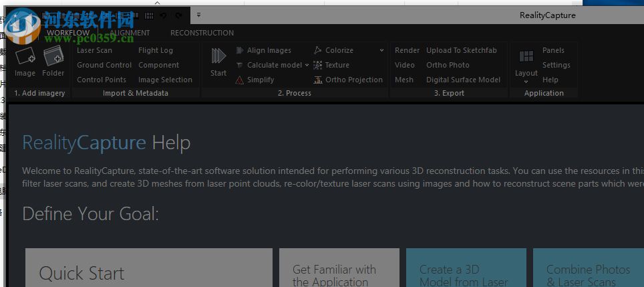
Task: Click the Video export button
Action: click(x=405, y=65)
